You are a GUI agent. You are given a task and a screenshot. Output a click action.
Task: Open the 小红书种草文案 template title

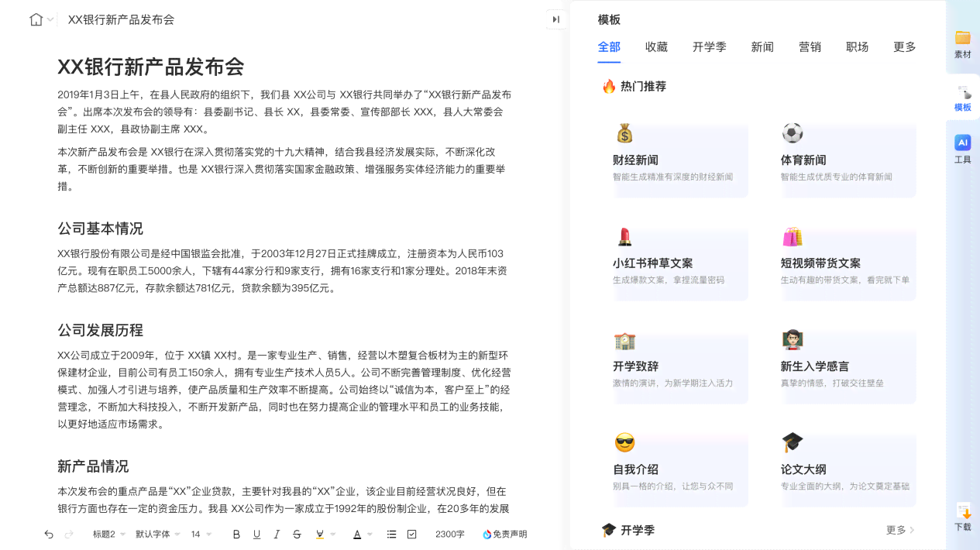pyautogui.click(x=653, y=263)
